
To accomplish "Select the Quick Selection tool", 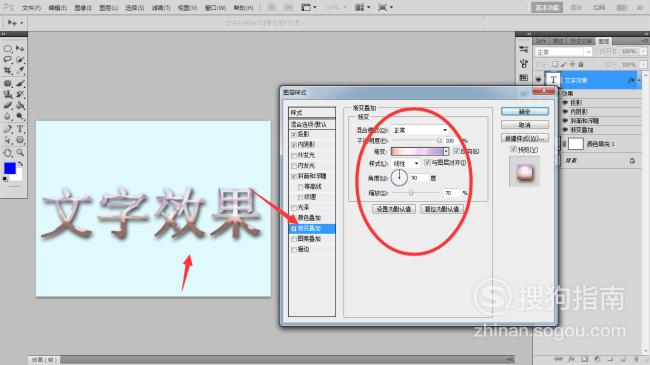I will [20, 60].
